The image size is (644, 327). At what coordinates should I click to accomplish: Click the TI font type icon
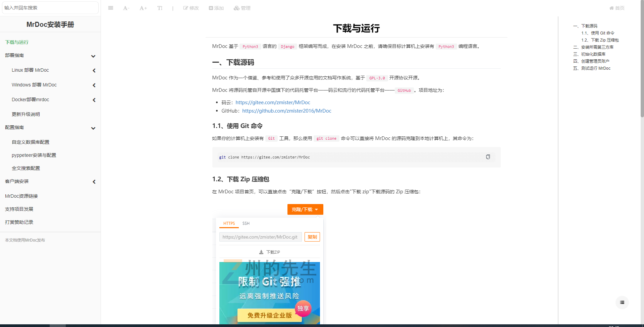click(x=160, y=8)
